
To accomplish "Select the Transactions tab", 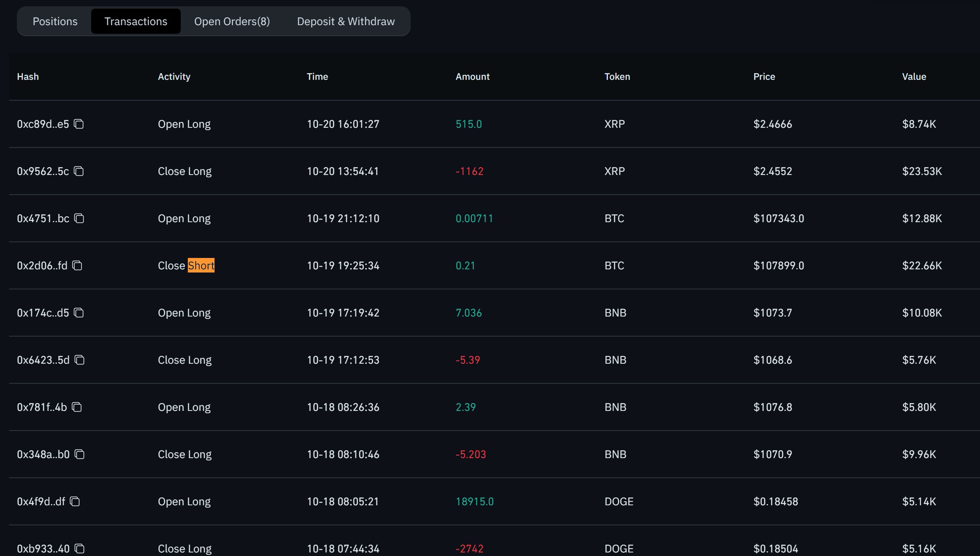I will coord(136,21).
